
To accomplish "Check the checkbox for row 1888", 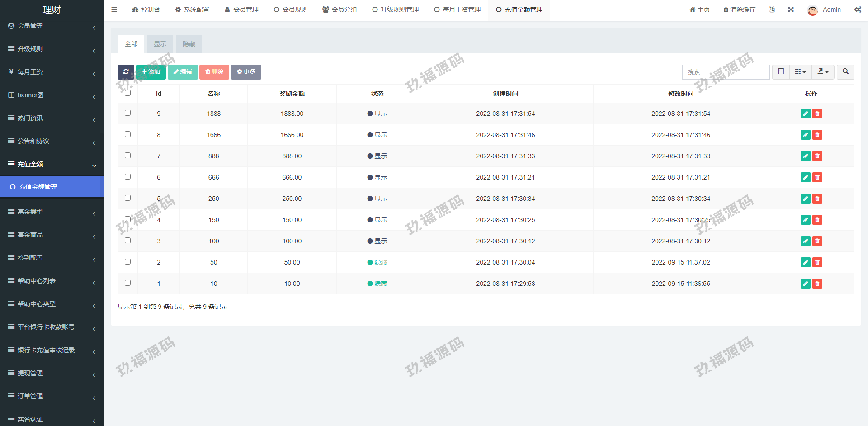I will point(127,113).
